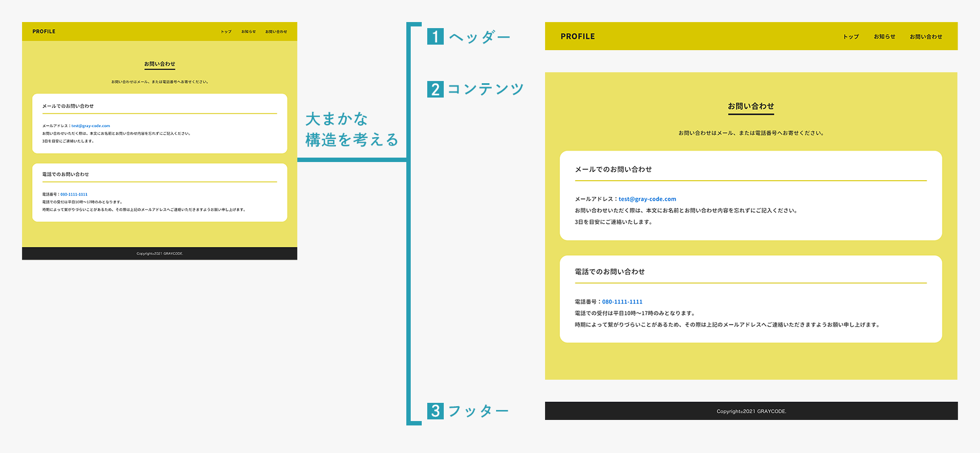
Task: Click the phone number link in small preview
Action: click(x=74, y=194)
